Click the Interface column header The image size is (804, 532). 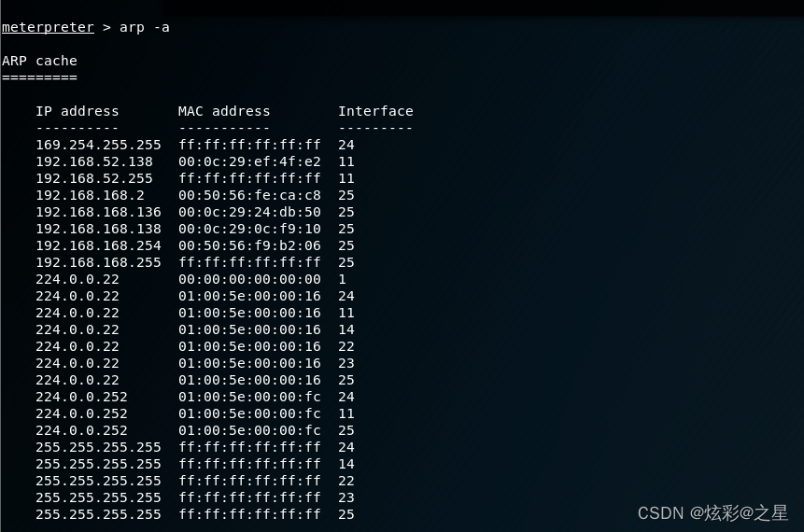[375, 111]
